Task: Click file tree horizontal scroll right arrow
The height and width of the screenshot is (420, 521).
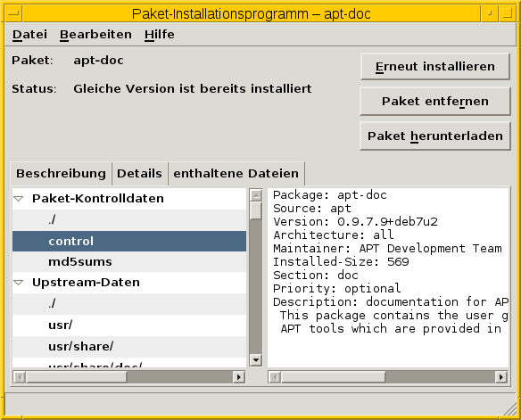Action: (x=238, y=377)
